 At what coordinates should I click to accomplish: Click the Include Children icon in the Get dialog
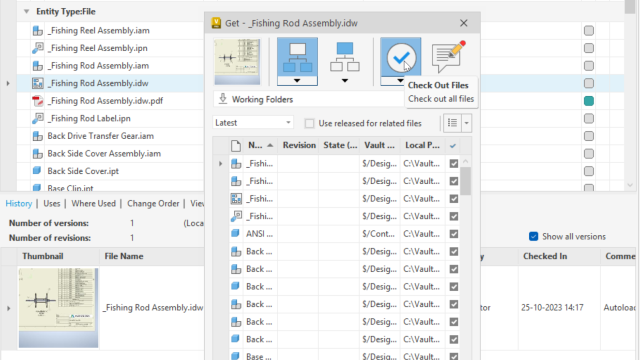(297, 57)
